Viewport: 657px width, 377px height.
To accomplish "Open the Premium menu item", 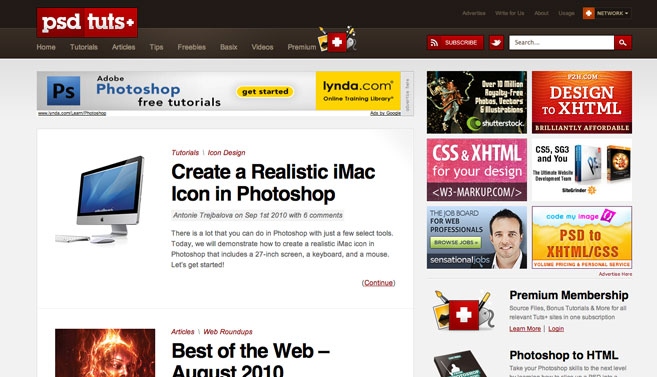I will 302,47.
